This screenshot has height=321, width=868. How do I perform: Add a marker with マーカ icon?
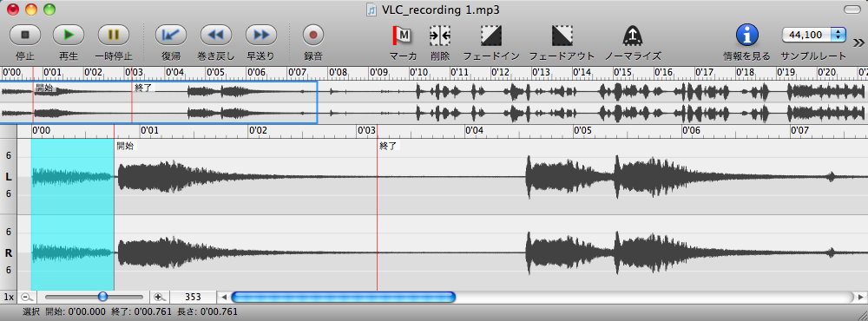pyautogui.click(x=403, y=36)
